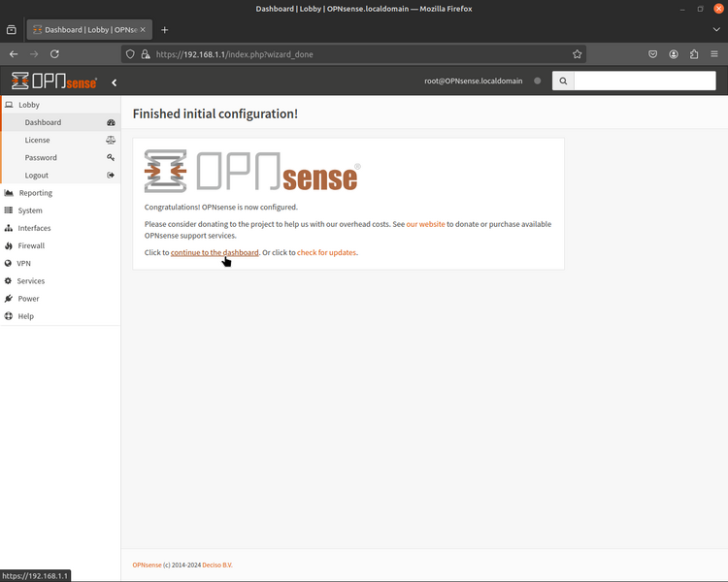Open a new tab with plus button
The height and width of the screenshot is (582, 728).
(x=164, y=30)
